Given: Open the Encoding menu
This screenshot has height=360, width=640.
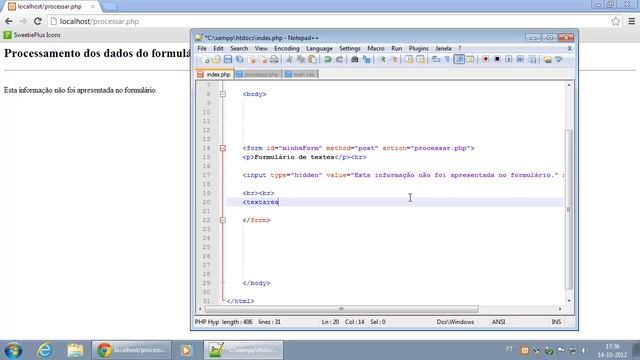Looking at the screenshot, I should point(287,48).
